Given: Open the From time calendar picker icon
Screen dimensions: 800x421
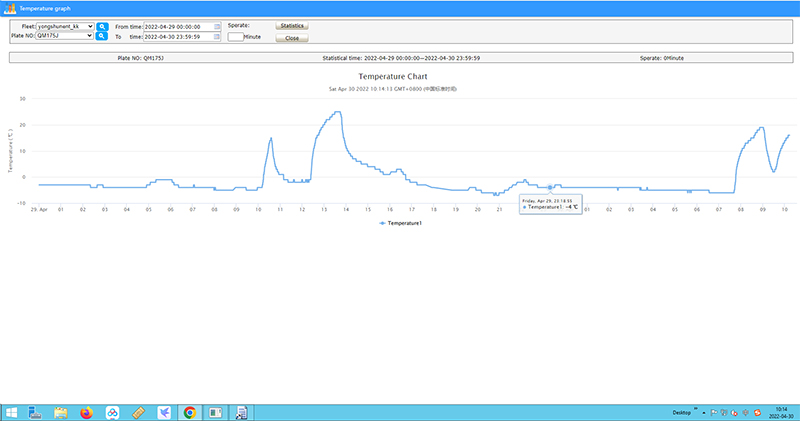Looking at the screenshot, I should (x=217, y=27).
